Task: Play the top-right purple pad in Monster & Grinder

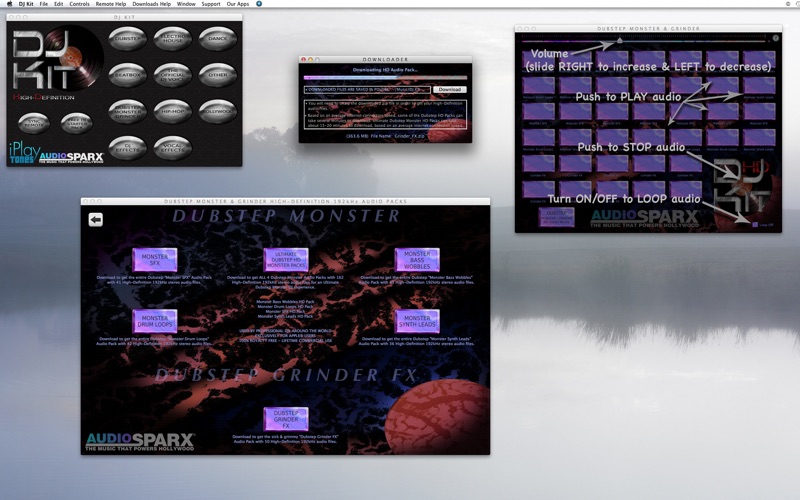Action: (x=759, y=60)
